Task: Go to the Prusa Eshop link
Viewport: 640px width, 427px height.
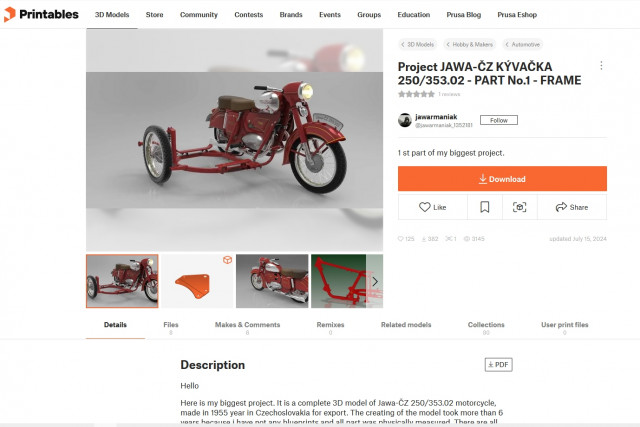Action: [517, 15]
